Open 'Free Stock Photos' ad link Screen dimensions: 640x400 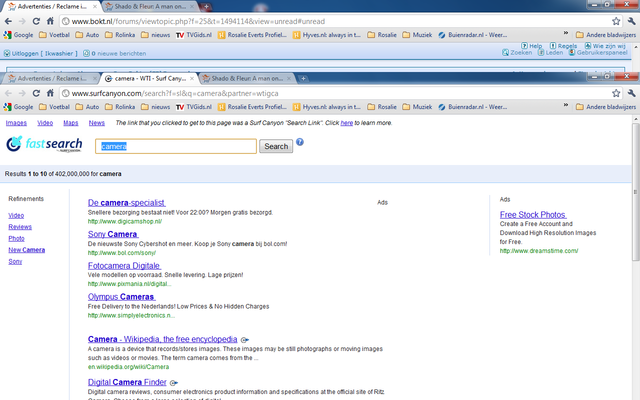[x=533, y=215]
